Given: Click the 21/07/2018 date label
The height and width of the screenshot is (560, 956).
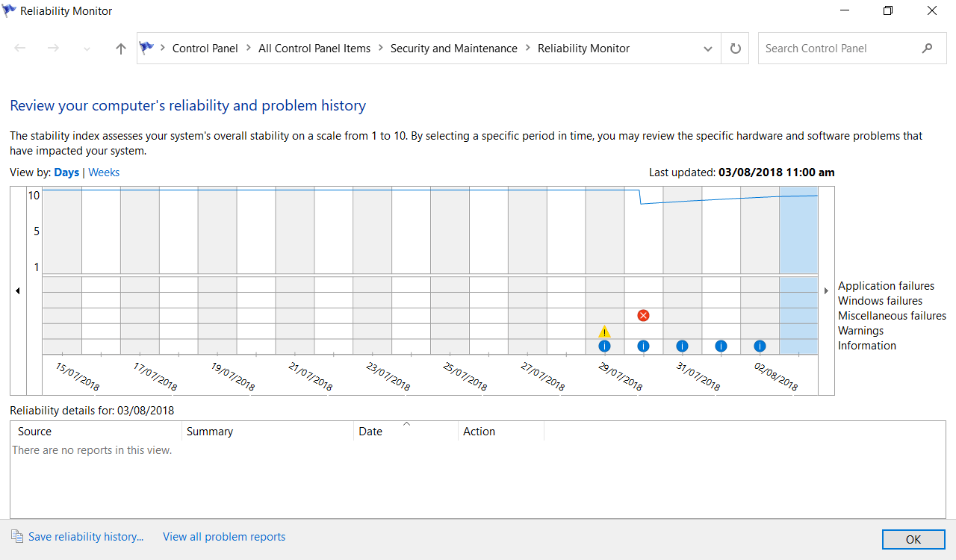Looking at the screenshot, I should pos(311,376).
